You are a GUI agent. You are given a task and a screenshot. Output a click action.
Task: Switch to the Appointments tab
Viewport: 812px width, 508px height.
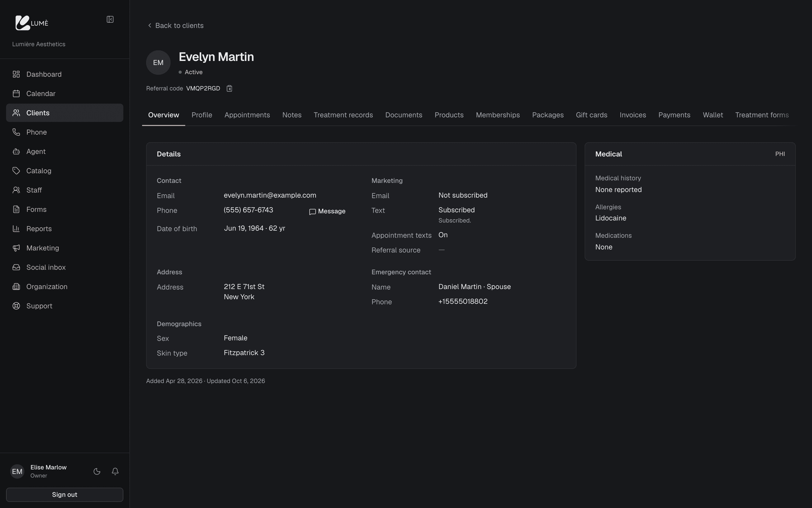click(247, 115)
